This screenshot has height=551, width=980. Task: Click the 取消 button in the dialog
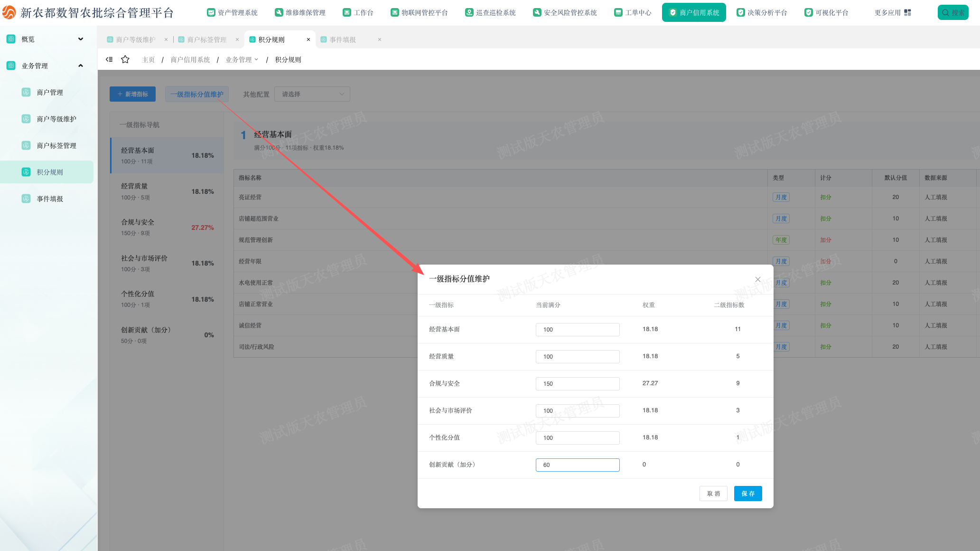coord(713,494)
